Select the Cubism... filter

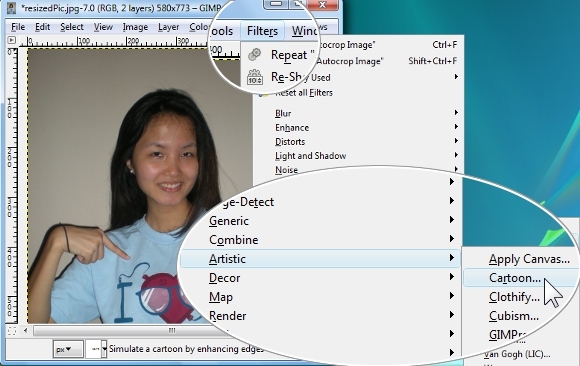(x=514, y=316)
